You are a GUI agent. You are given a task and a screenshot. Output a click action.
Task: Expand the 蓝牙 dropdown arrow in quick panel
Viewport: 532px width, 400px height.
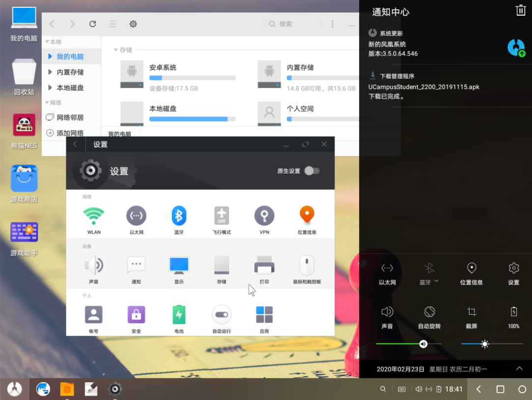point(437,281)
